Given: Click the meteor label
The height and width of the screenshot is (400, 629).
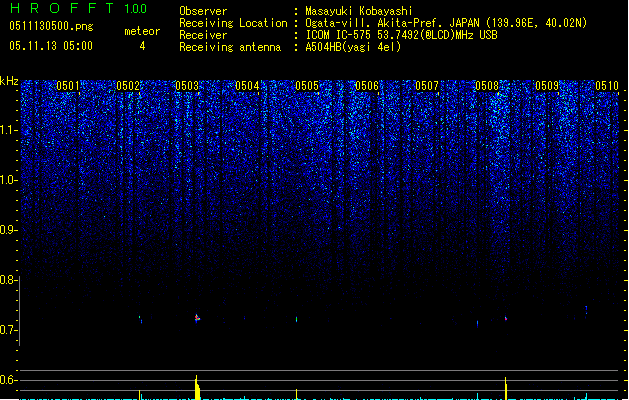Looking at the screenshot, I should [x=142, y=31].
